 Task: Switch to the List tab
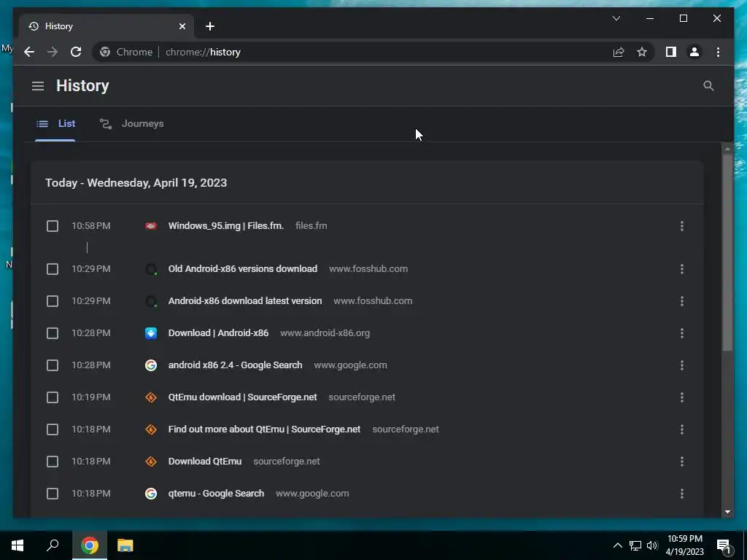click(55, 124)
